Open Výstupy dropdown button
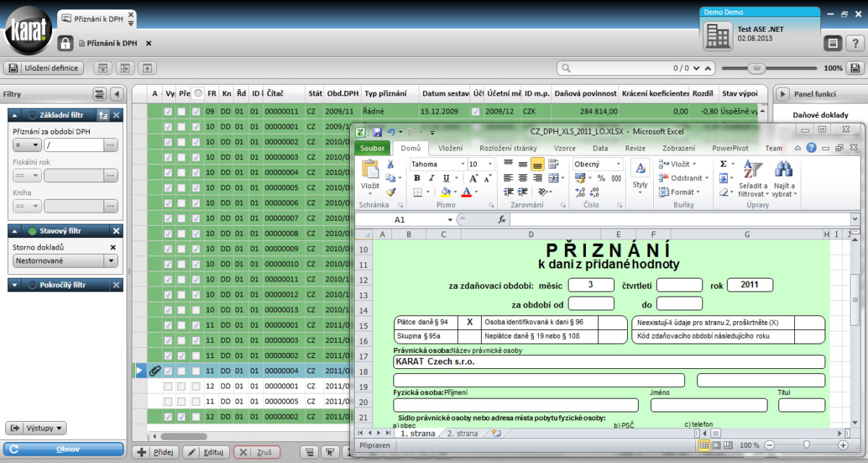Image resolution: width=868 pixels, height=463 pixels. (x=37, y=428)
